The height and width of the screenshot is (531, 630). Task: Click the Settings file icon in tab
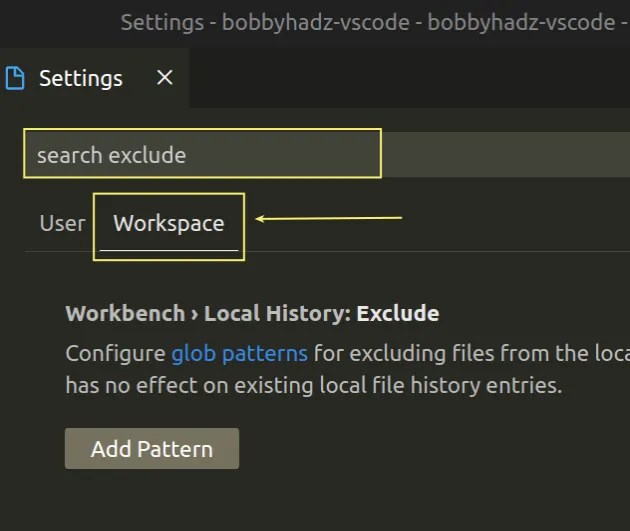tap(14, 78)
